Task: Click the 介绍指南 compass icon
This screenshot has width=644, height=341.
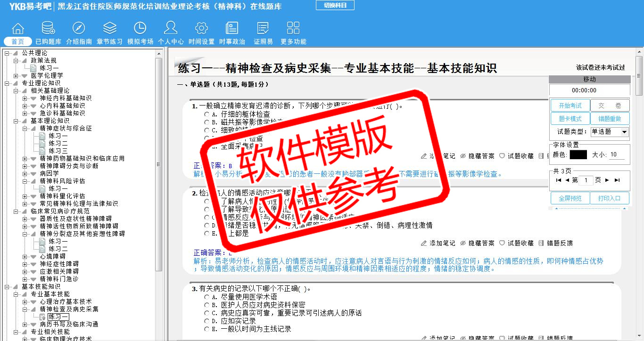Action: tap(79, 28)
